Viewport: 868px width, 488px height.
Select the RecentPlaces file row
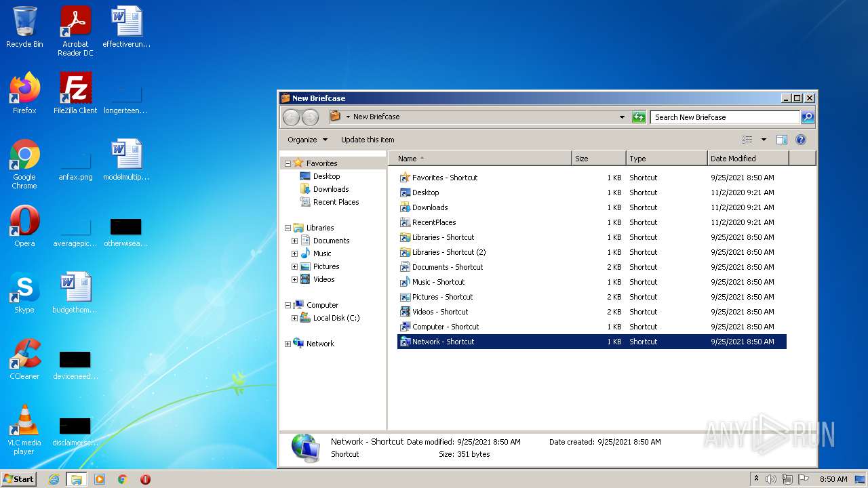click(591, 222)
